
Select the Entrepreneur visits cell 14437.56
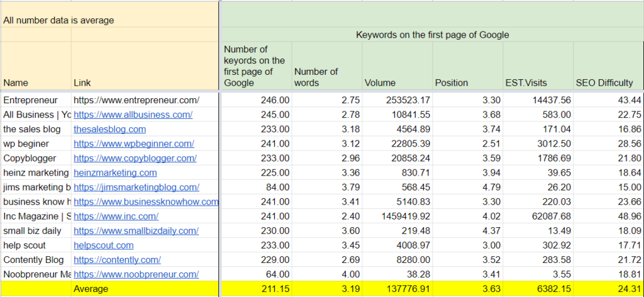tap(538, 100)
